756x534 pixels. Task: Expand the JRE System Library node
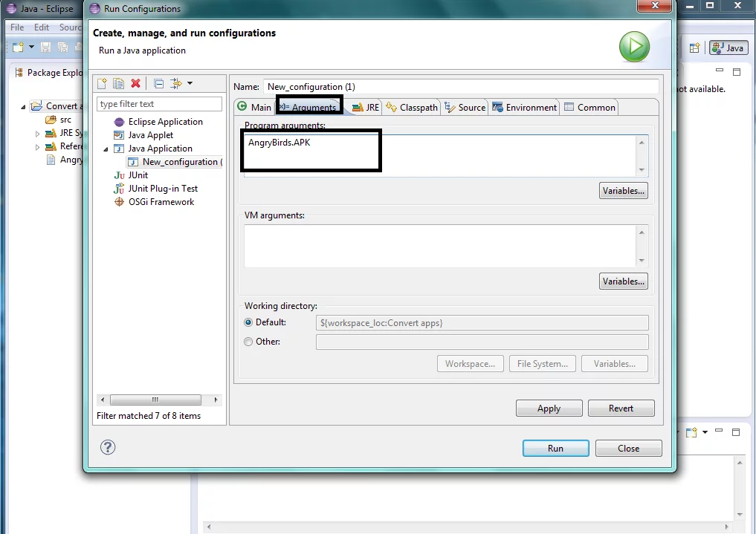click(38, 134)
